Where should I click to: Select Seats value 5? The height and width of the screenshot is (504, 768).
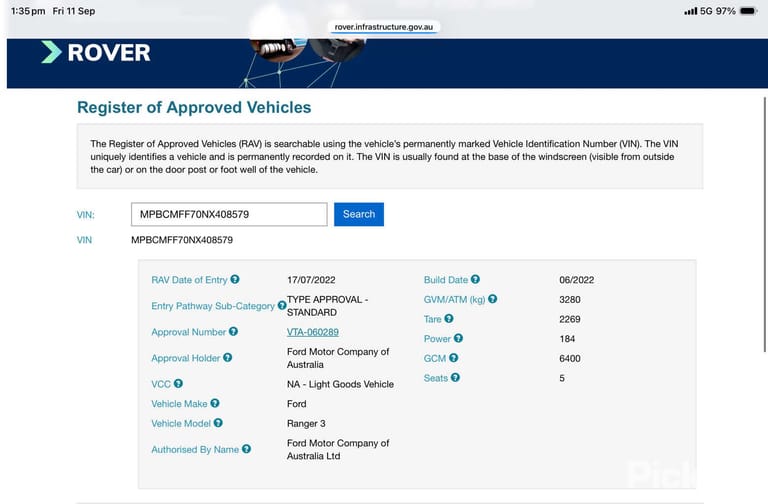pyautogui.click(x=562, y=378)
